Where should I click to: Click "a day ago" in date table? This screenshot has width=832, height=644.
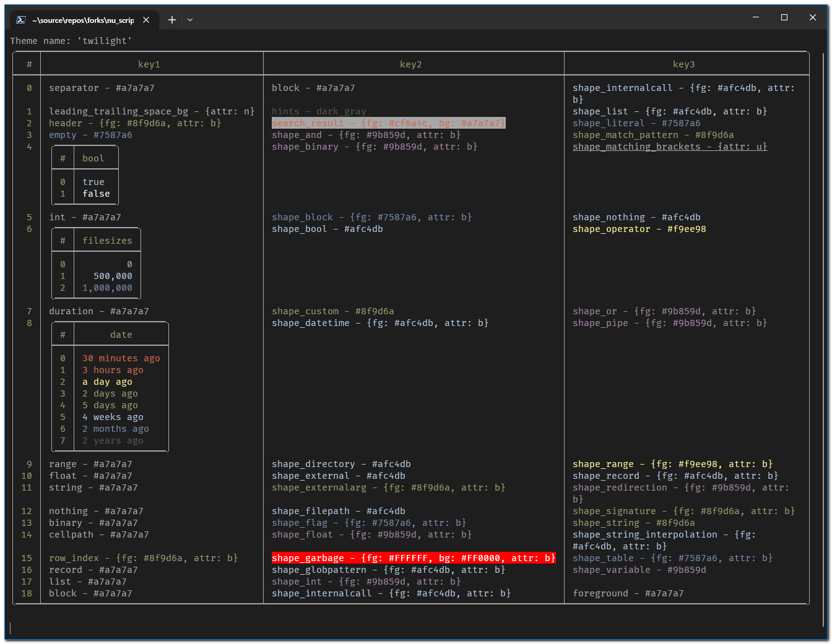108,382
